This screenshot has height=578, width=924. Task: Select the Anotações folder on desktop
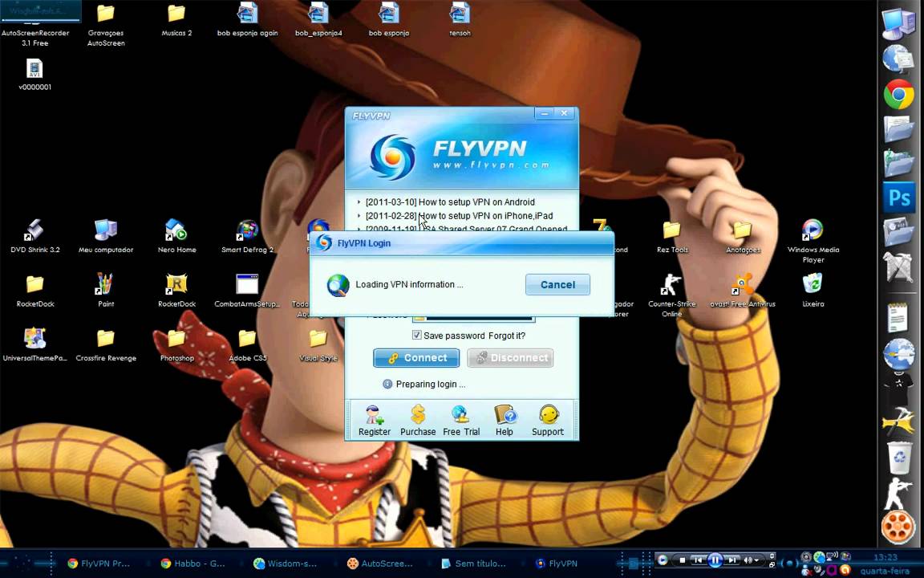[x=743, y=236]
